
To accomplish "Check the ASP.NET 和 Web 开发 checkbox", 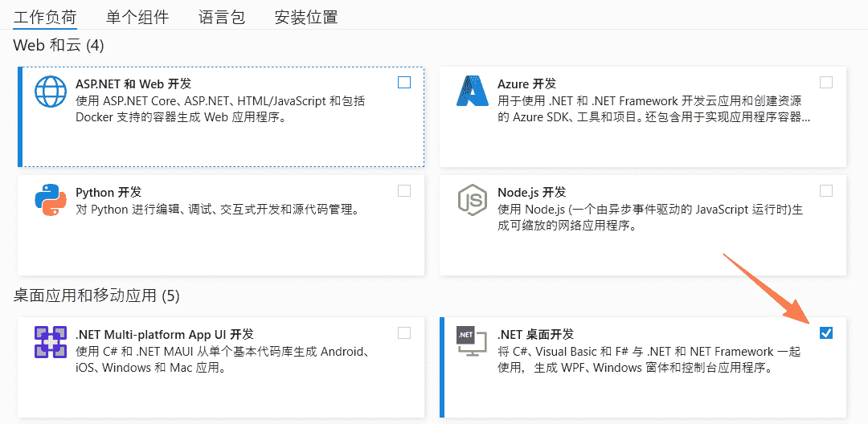I will [404, 83].
